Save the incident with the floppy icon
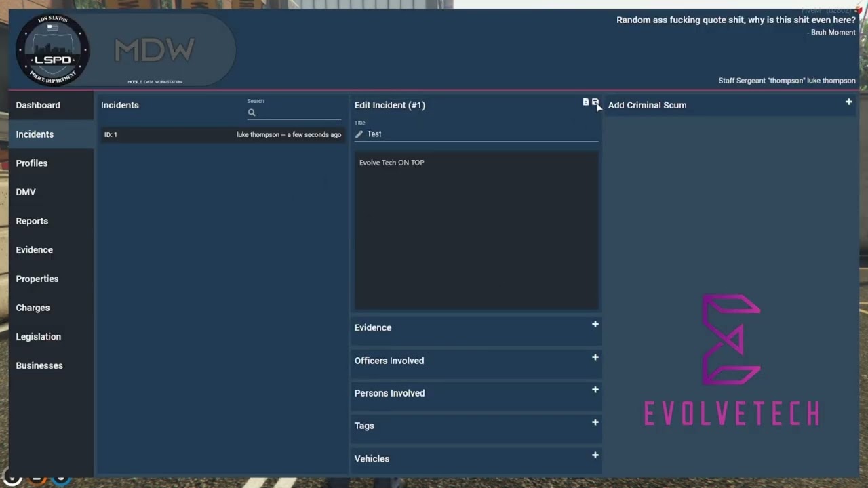This screenshot has width=868, height=488. (x=595, y=102)
